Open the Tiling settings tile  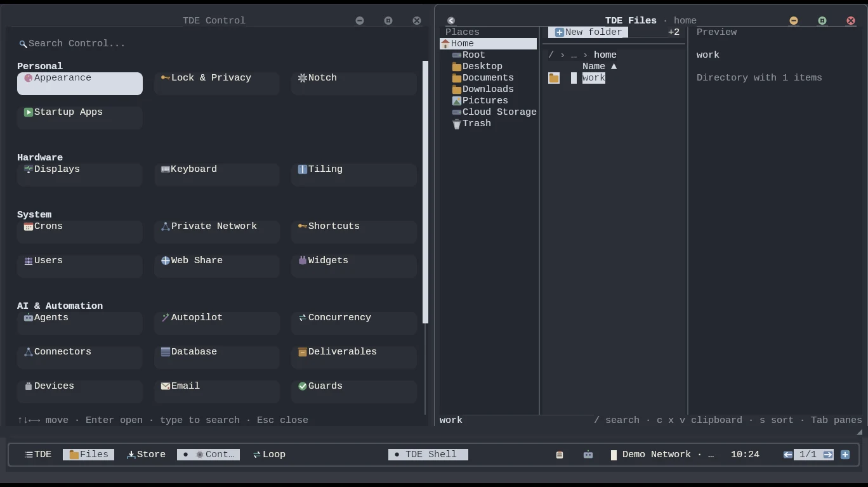point(354,174)
